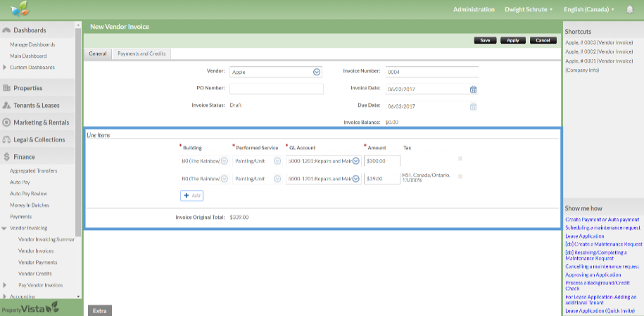
Task: Add a new line item
Action: coord(192,195)
